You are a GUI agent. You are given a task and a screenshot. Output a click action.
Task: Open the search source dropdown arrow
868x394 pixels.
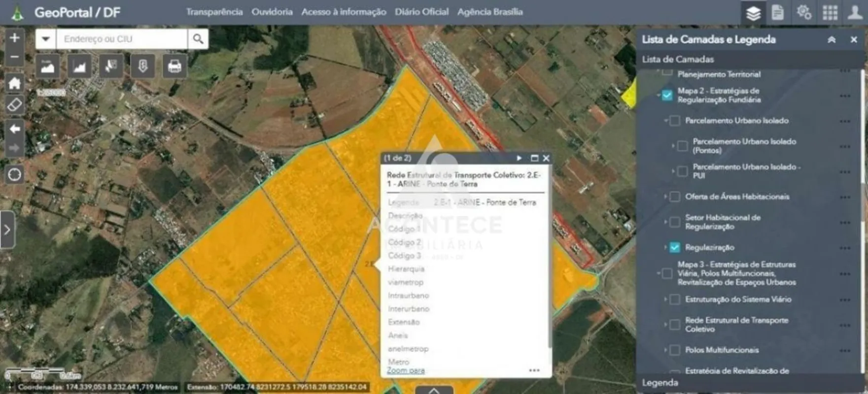point(46,39)
